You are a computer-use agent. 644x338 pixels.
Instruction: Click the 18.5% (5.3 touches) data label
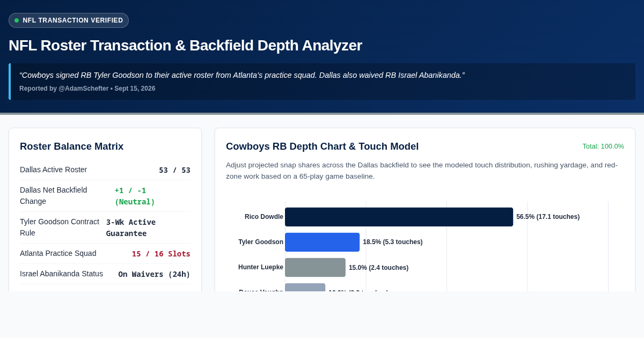click(x=393, y=242)
